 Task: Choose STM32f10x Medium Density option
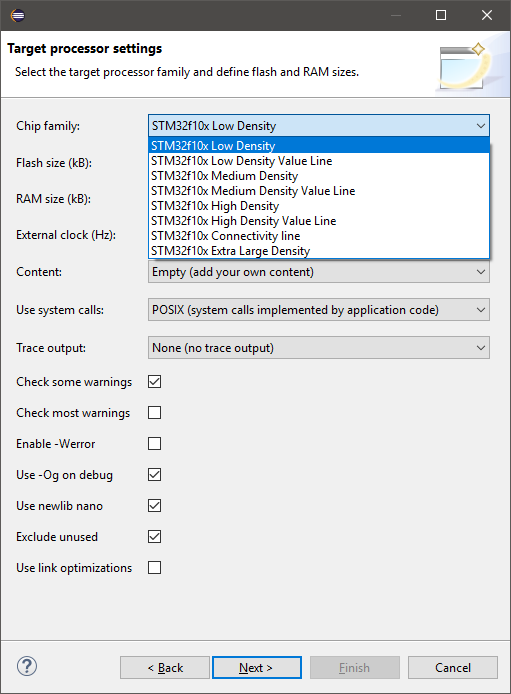(319, 176)
